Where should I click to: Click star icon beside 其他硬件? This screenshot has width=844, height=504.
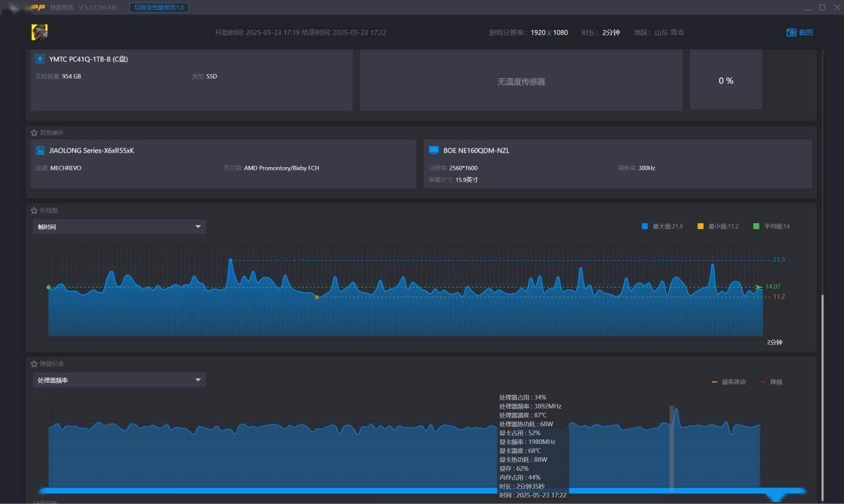click(34, 132)
